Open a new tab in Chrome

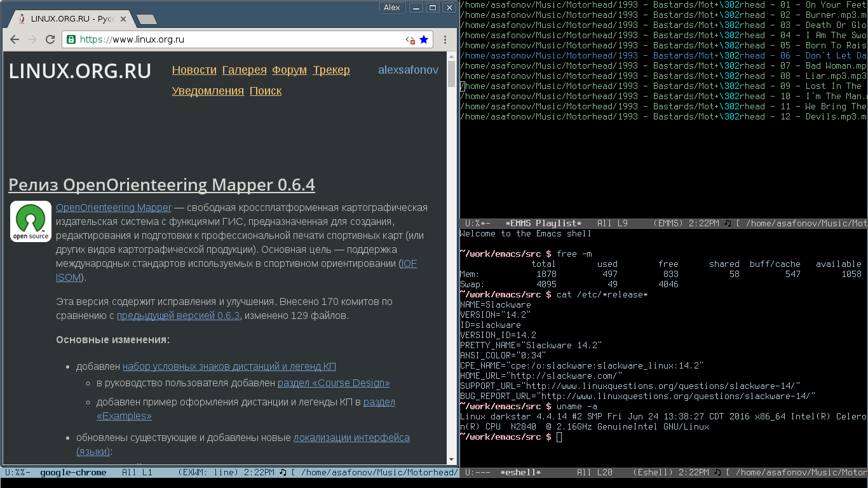147,20
